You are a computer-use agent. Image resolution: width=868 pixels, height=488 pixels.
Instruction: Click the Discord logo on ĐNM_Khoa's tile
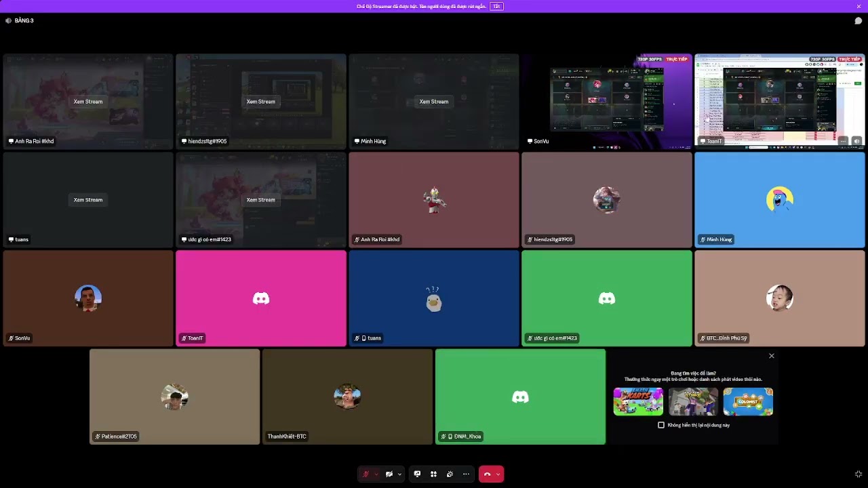pyautogui.click(x=520, y=396)
